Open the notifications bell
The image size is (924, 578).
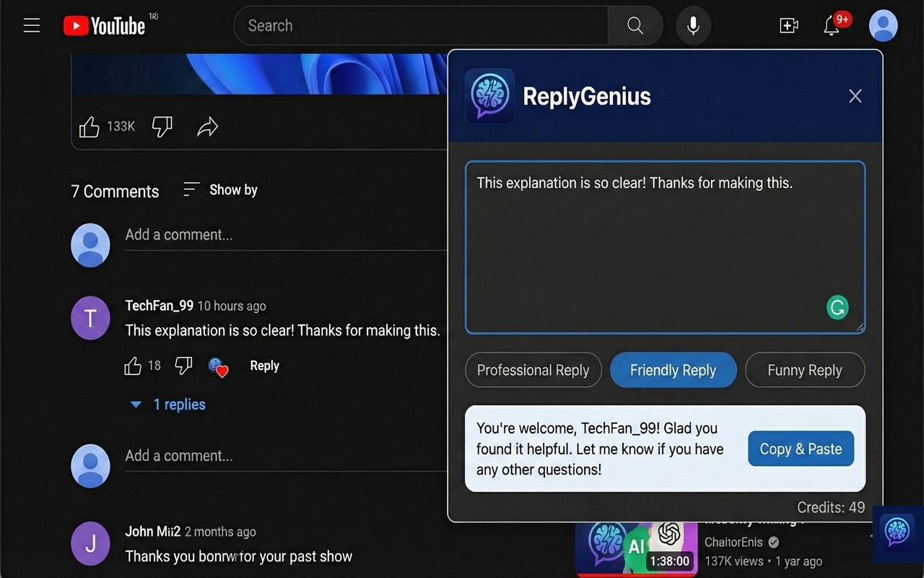(834, 25)
